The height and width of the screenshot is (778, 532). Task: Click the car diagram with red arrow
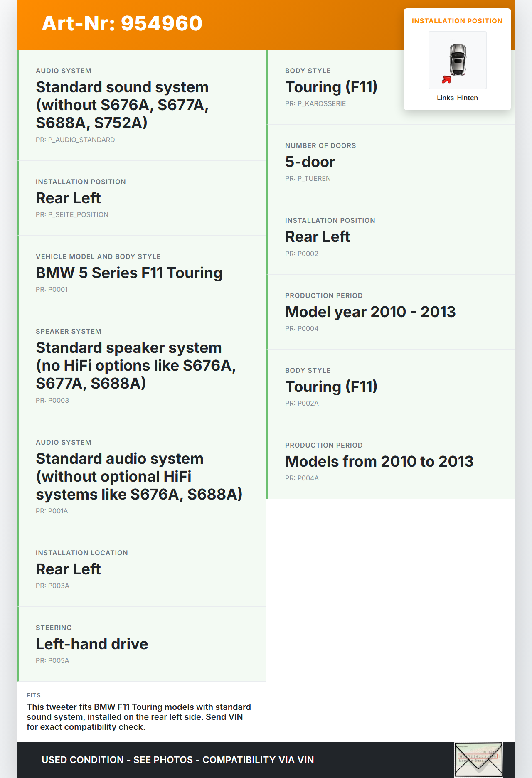(x=457, y=60)
